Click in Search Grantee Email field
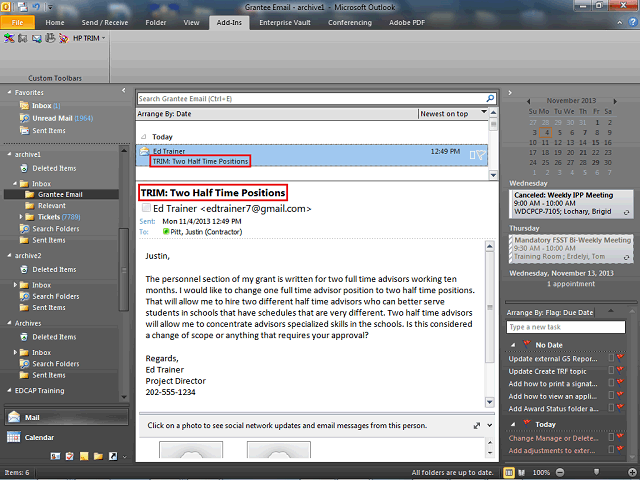The width and height of the screenshot is (640, 480). click(x=311, y=98)
